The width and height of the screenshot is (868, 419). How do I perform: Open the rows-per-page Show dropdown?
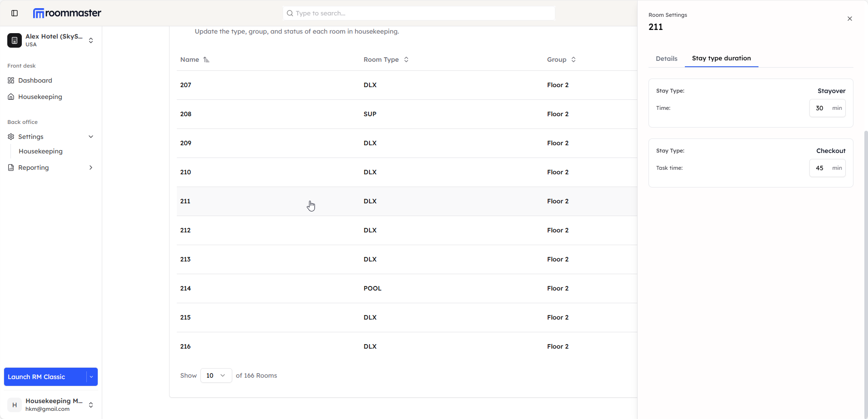(216, 375)
